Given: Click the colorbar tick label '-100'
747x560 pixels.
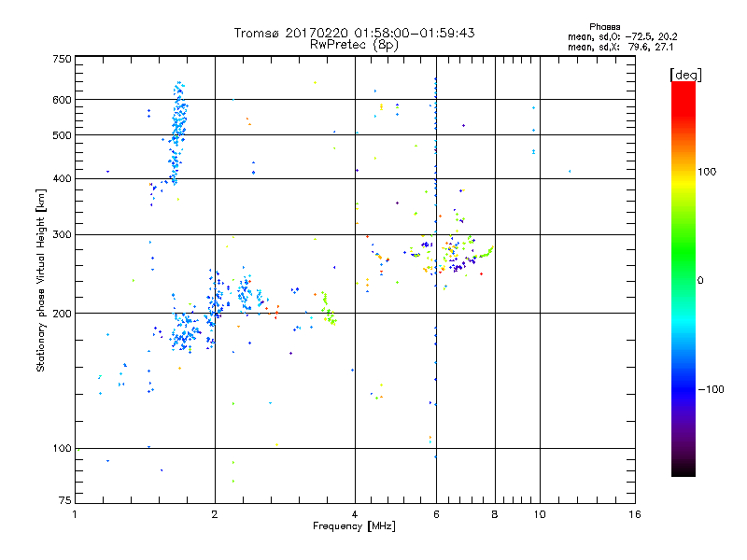Looking at the screenshot, I should click(711, 389).
